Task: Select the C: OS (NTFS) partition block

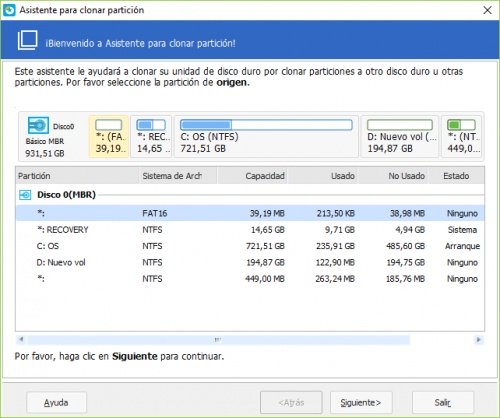Action: tap(266, 137)
